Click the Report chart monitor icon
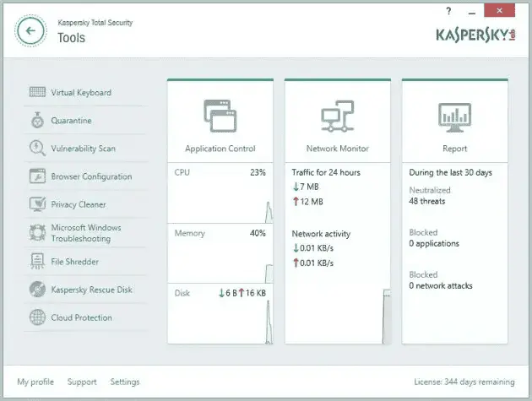The width and height of the screenshot is (532, 401). point(454,117)
